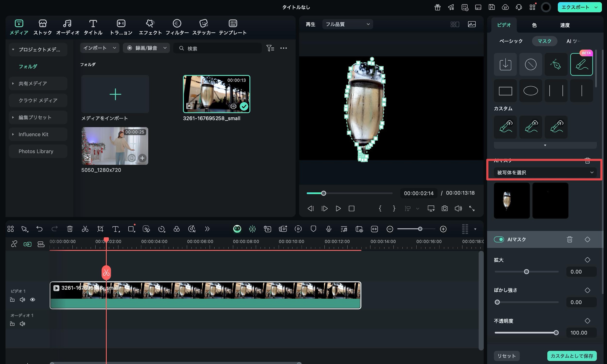Switch to the 速度 tab
This screenshot has height=364, width=607.
click(x=565, y=25)
